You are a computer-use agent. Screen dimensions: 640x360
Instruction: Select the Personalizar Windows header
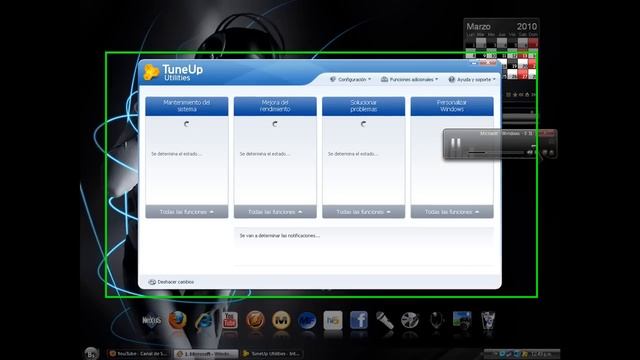click(x=452, y=106)
